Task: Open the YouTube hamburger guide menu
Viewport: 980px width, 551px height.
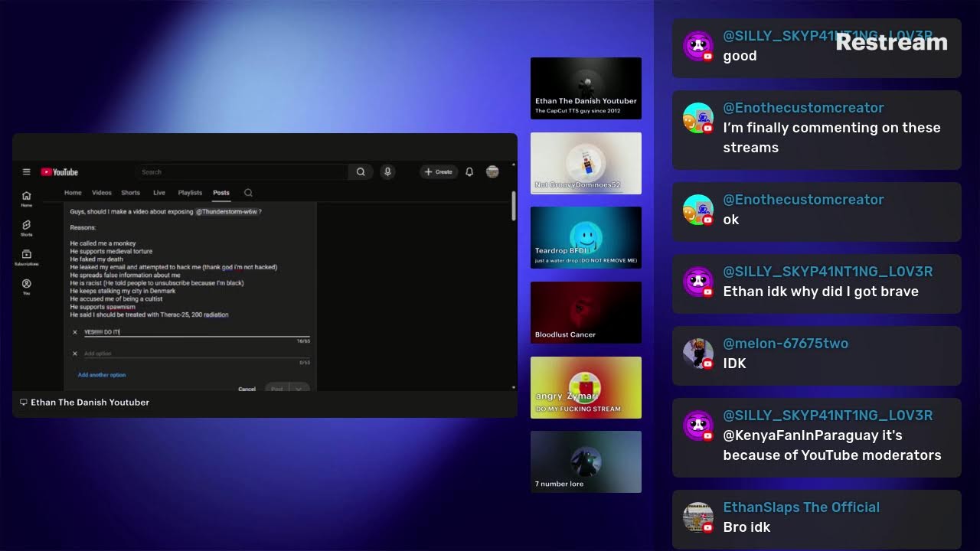Action: pyautogui.click(x=26, y=172)
